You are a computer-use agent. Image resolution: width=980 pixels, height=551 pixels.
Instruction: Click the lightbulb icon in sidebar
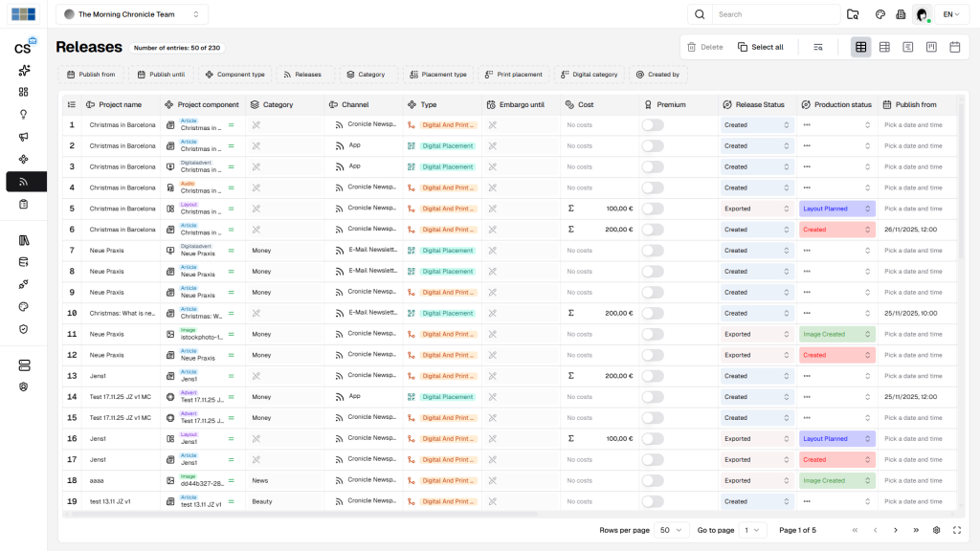pos(24,114)
